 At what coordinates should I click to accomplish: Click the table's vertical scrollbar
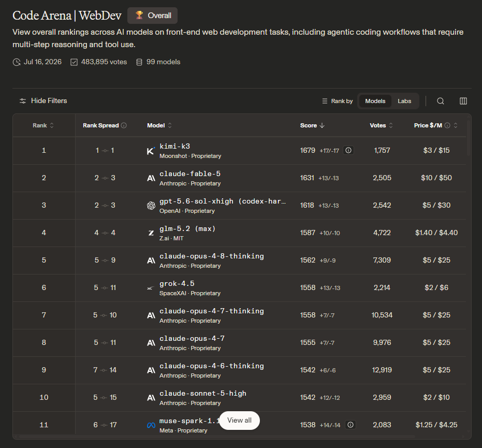point(469,138)
